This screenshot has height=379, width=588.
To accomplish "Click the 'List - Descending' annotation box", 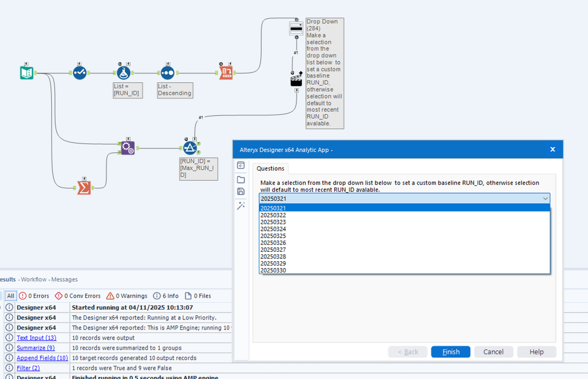I will (175, 91).
